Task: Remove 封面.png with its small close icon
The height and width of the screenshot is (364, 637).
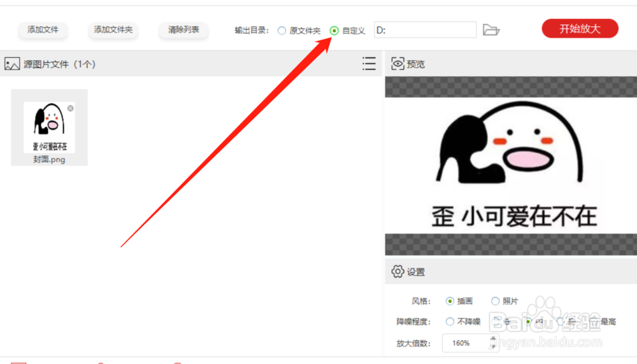Action: 71,108
